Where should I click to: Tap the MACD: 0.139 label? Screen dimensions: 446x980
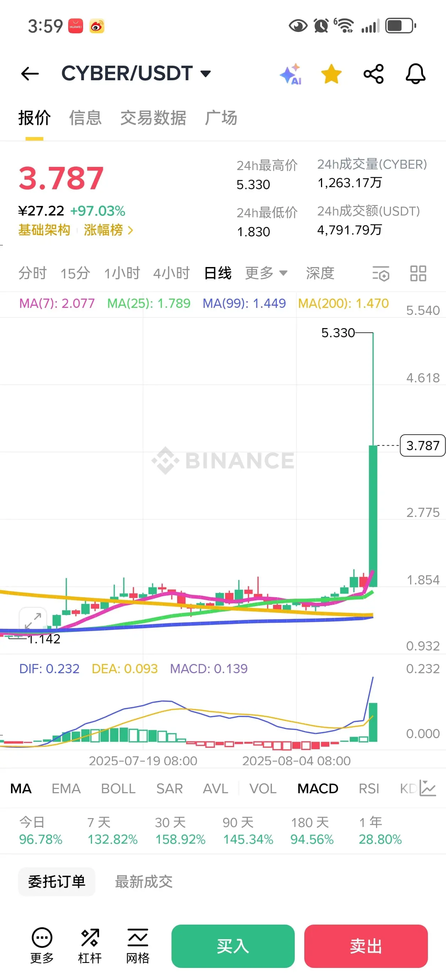208,668
